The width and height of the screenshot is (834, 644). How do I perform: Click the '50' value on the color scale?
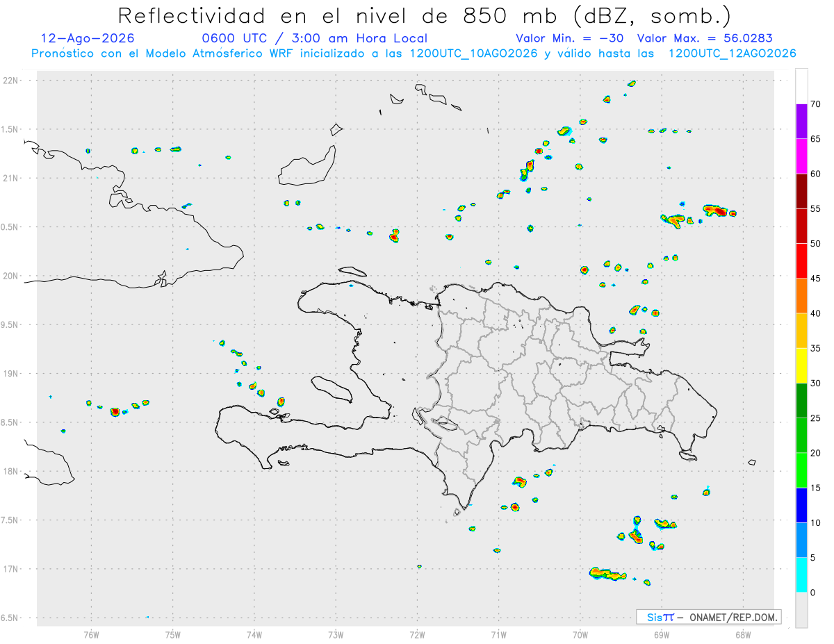click(815, 244)
